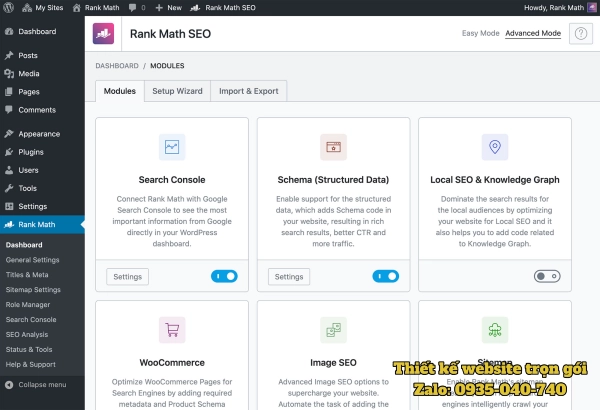Click the Rank Math SEO purple logo
This screenshot has width=600, height=410.
103,34
